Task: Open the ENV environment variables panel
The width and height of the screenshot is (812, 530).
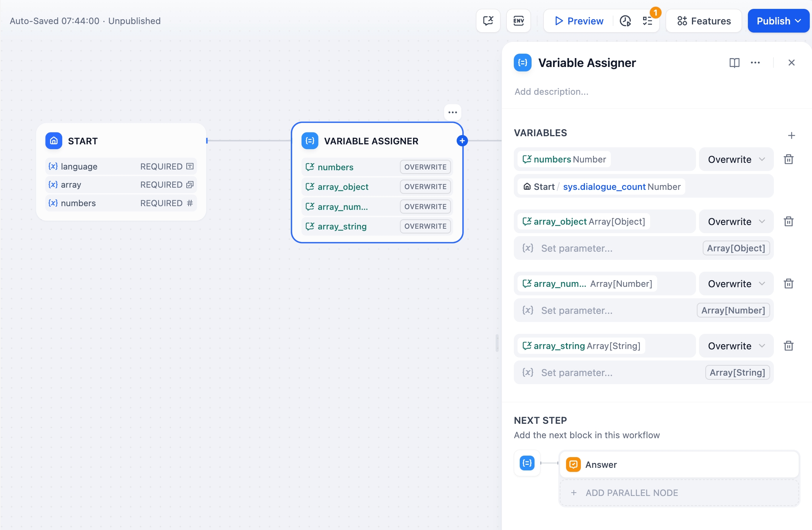Action: 518,21
